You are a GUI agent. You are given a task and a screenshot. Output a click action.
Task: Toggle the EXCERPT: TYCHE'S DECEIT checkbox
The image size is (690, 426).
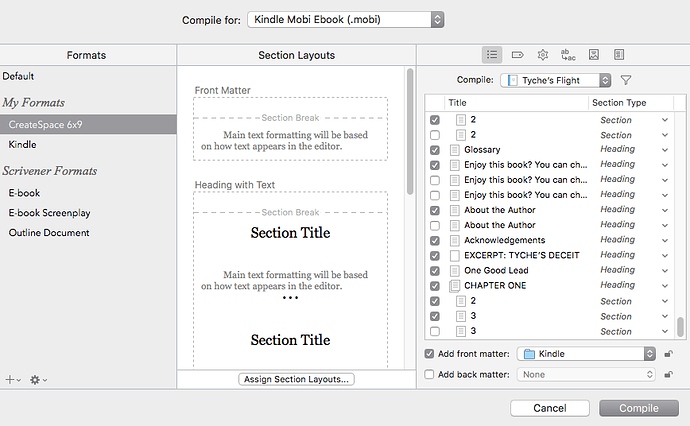435,256
